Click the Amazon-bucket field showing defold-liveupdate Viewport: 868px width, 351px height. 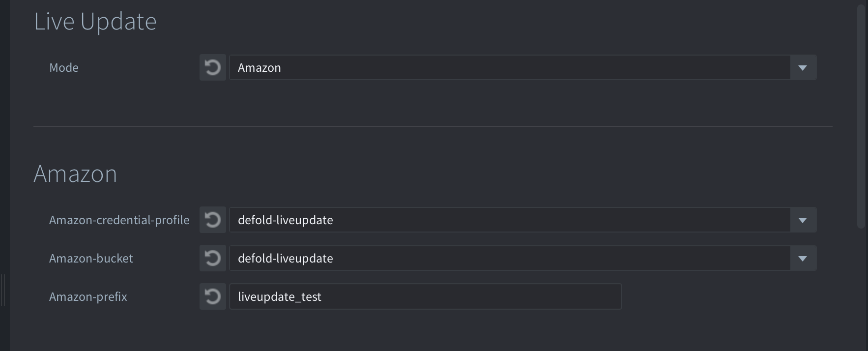[x=509, y=258]
